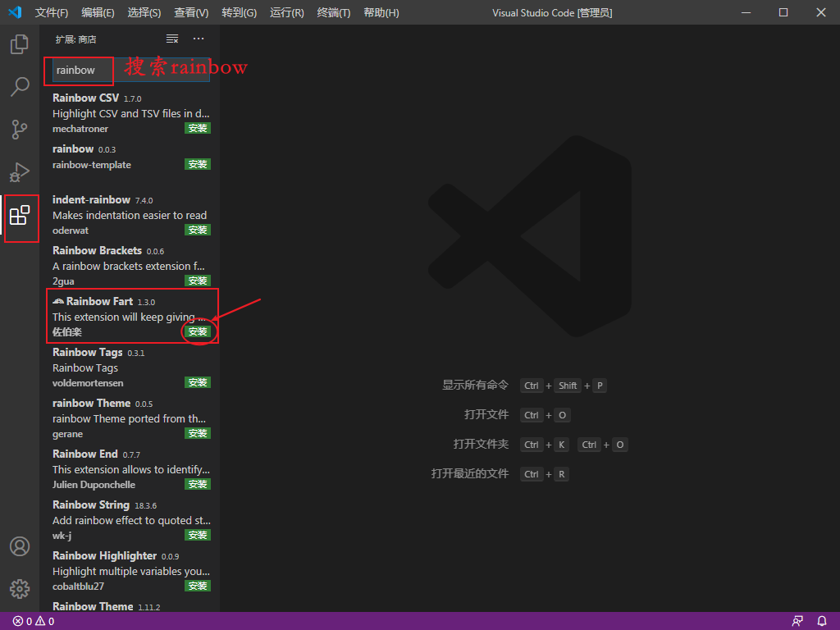Open the feedback icon in status bar
840x630 pixels.
coord(797,622)
